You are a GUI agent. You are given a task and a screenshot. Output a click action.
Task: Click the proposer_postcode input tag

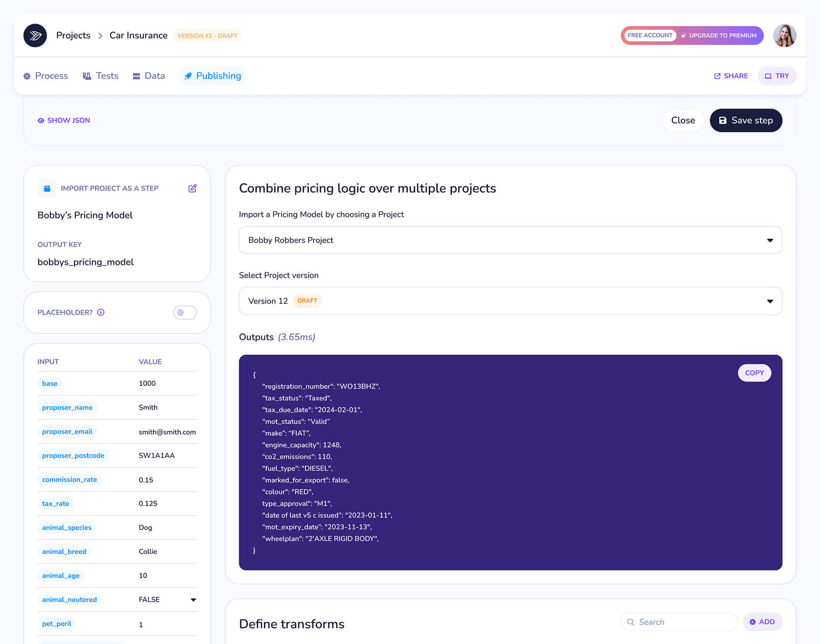pos(73,456)
